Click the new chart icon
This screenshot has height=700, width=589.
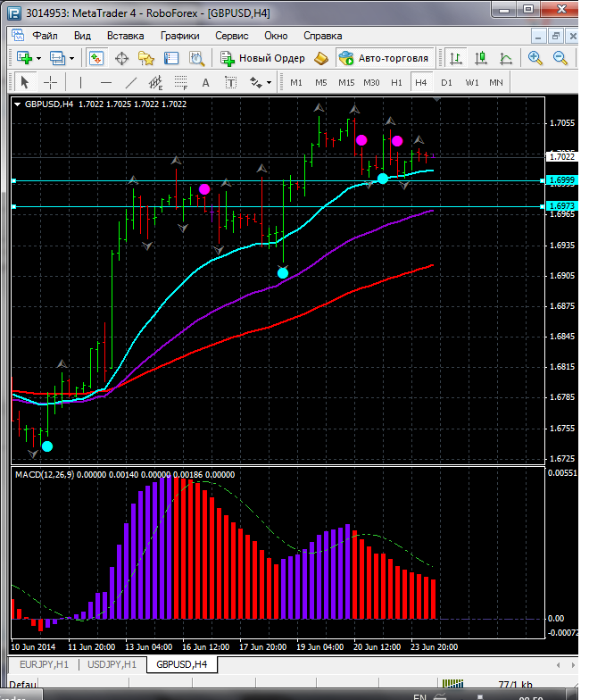point(23,58)
